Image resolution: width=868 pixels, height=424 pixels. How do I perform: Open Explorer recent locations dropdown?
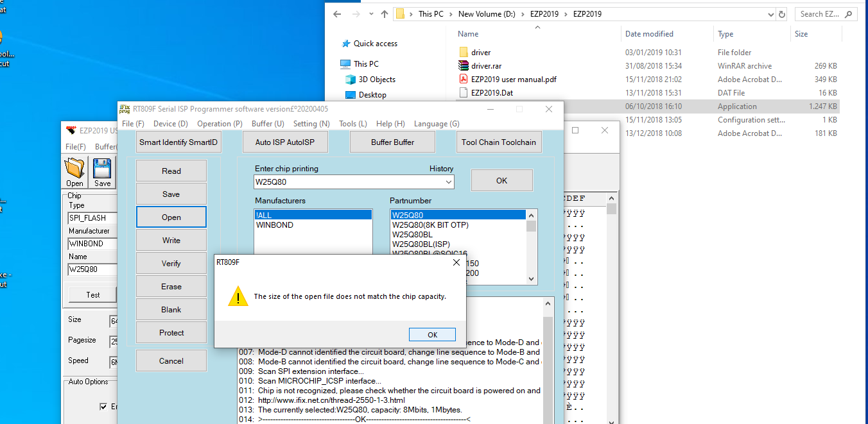(x=370, y=13)
